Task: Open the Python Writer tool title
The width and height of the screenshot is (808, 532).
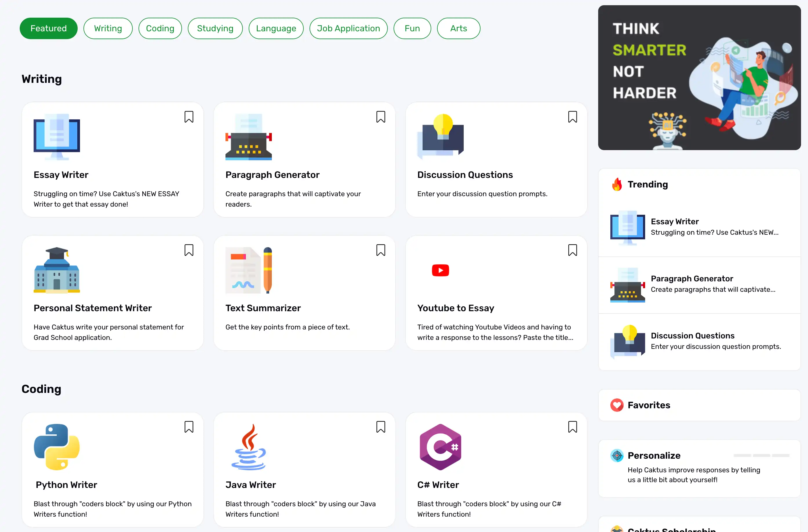Action: coord(66,485)
